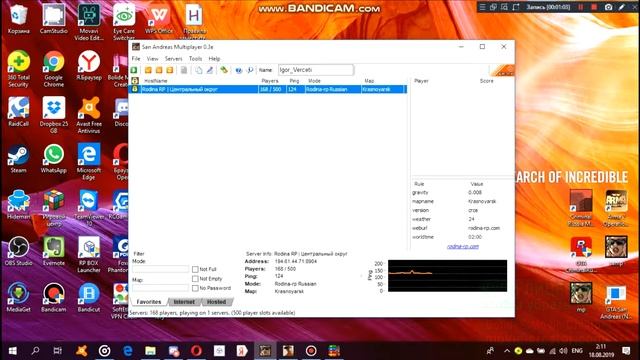This screenshot has width=640, height=360.
Task: Select the Bandicam desktop icon
Action: 53,298
